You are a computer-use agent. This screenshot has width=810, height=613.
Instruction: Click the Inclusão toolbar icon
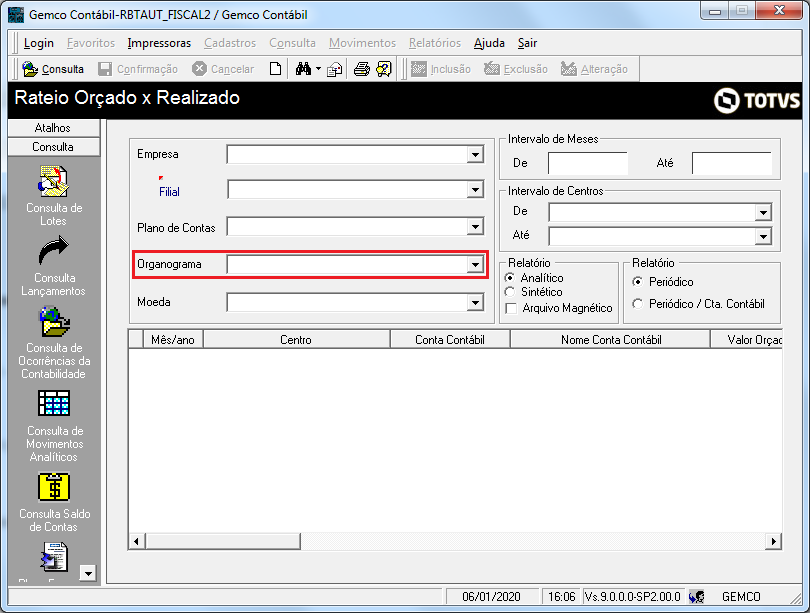(418, 69)
